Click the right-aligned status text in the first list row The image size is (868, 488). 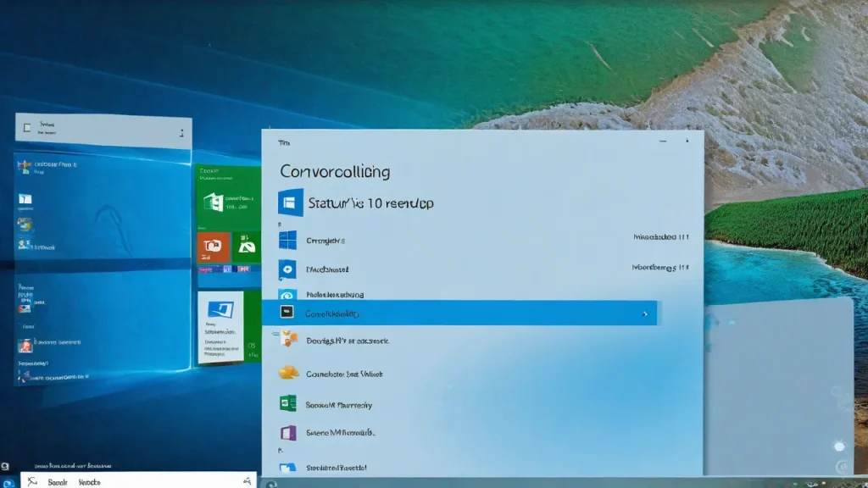tap(661, 237)
